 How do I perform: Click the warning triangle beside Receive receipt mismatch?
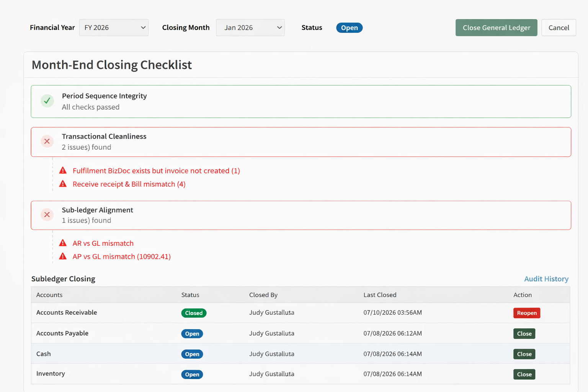[x=63, y=184]
